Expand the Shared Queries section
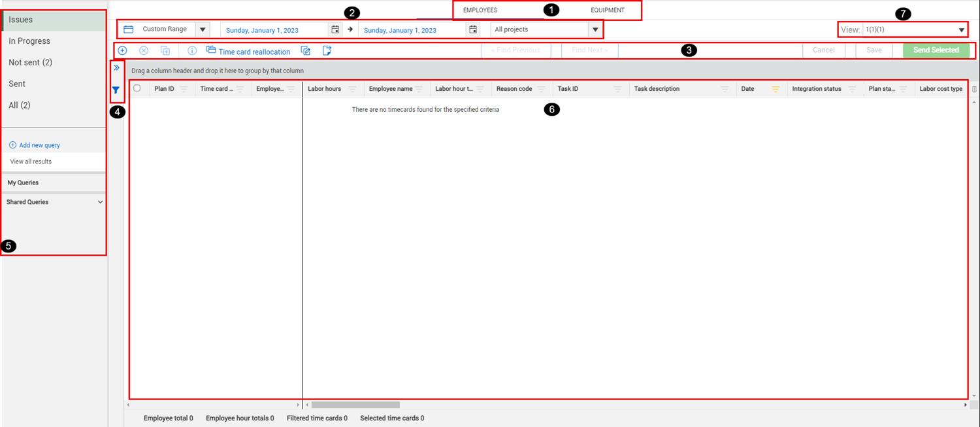 (100, 202)
